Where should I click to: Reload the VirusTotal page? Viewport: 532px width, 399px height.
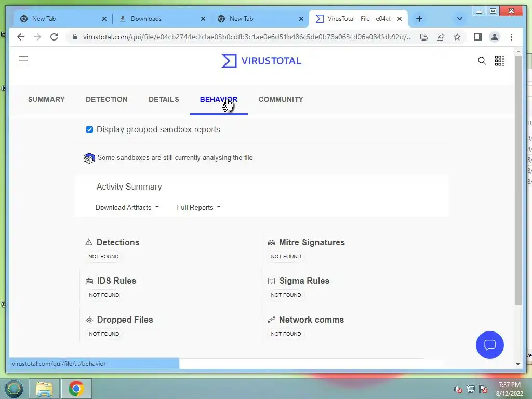(54, 37)
